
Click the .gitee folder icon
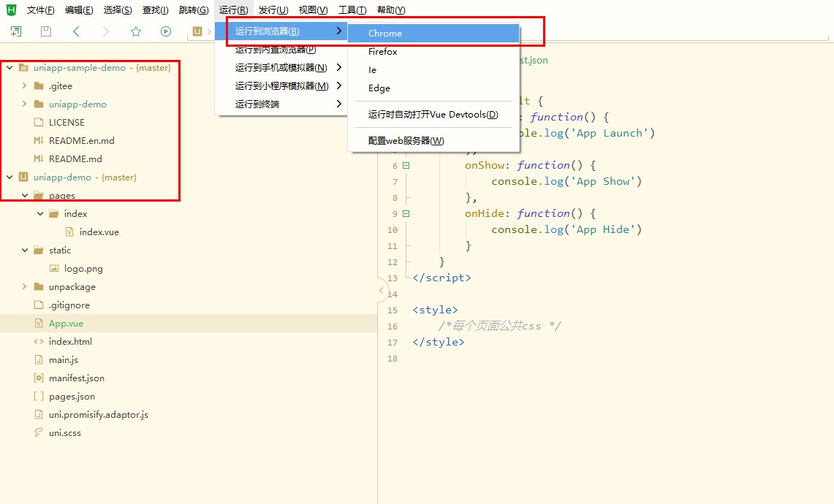coord(39,85)
